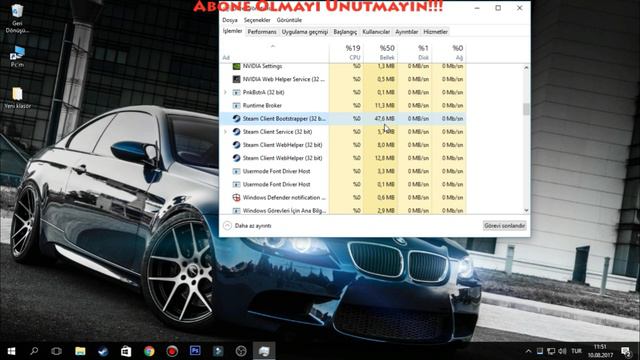Switch to the Performans tab

[x=262, y=32]
